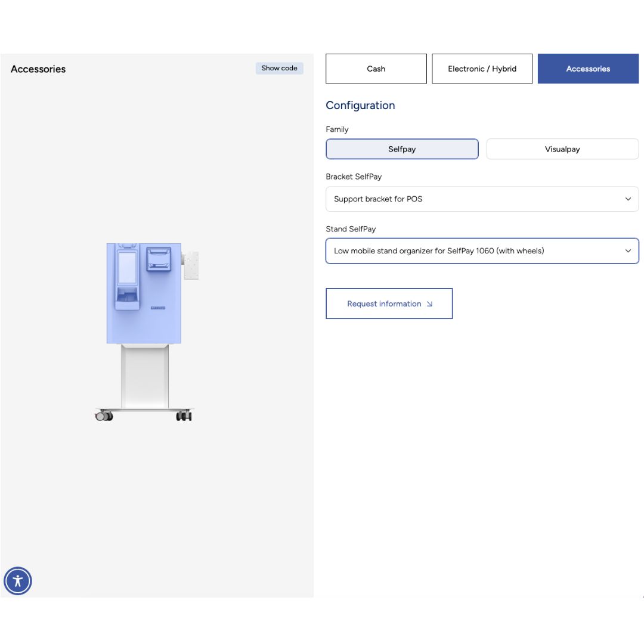Choose the Visualpay family option
The image size is (644, 644).
click(x=562, y=149)
